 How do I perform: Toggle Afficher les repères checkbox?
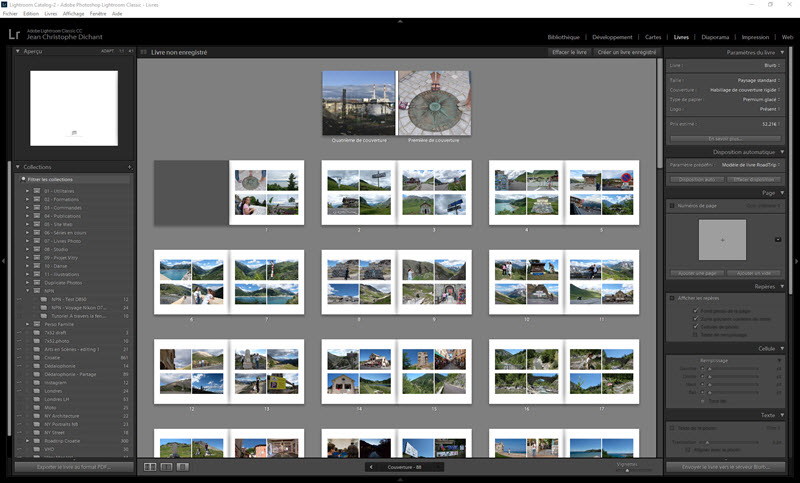pos(672,298)
